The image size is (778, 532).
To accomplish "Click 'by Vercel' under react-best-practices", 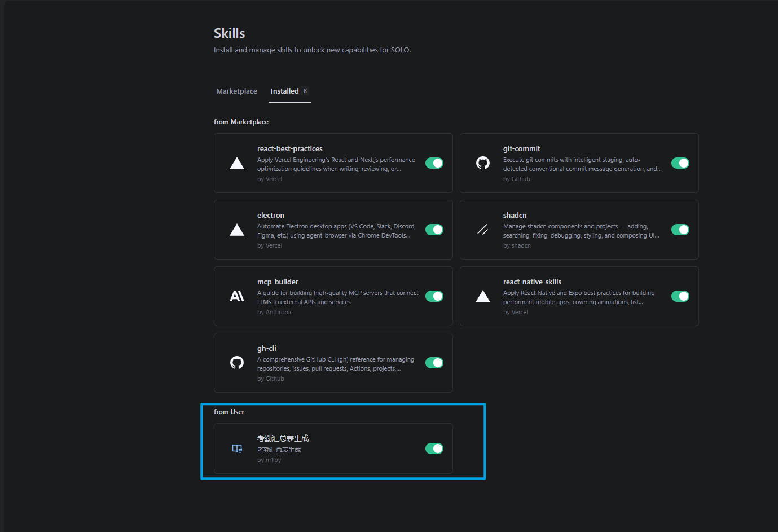I will tap(270, 179).
